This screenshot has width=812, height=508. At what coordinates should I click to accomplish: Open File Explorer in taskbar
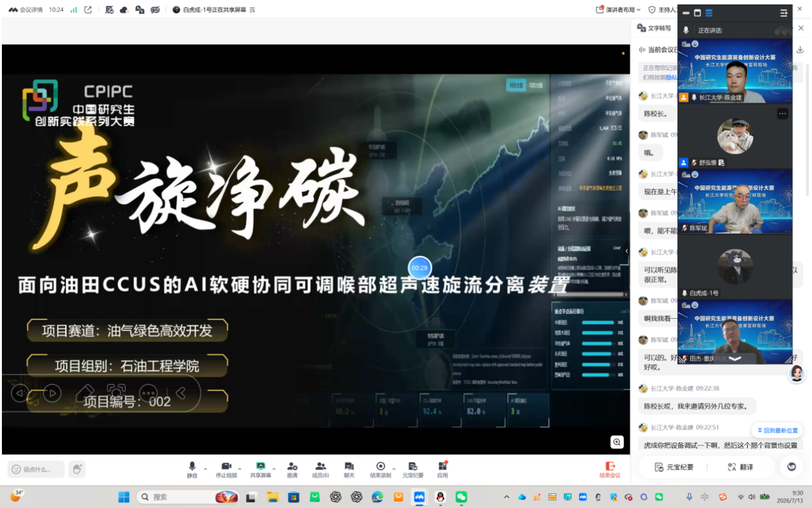[x=272, y=496]
